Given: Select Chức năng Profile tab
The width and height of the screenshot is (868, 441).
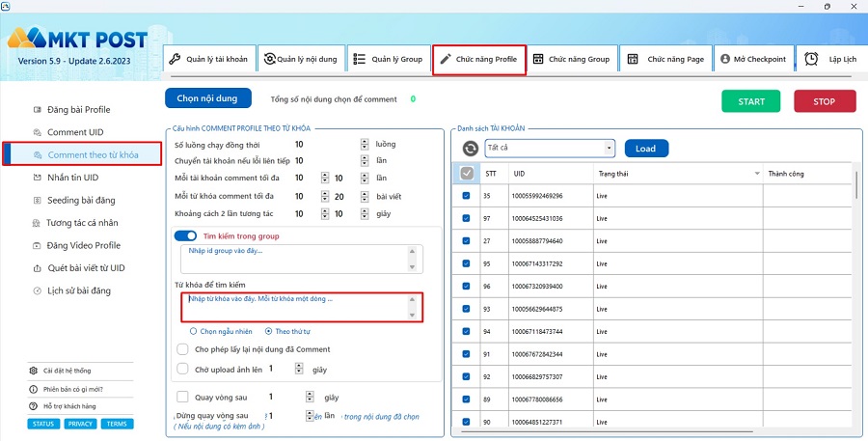Looking at the screenshot, I should [x=478, y=59].
